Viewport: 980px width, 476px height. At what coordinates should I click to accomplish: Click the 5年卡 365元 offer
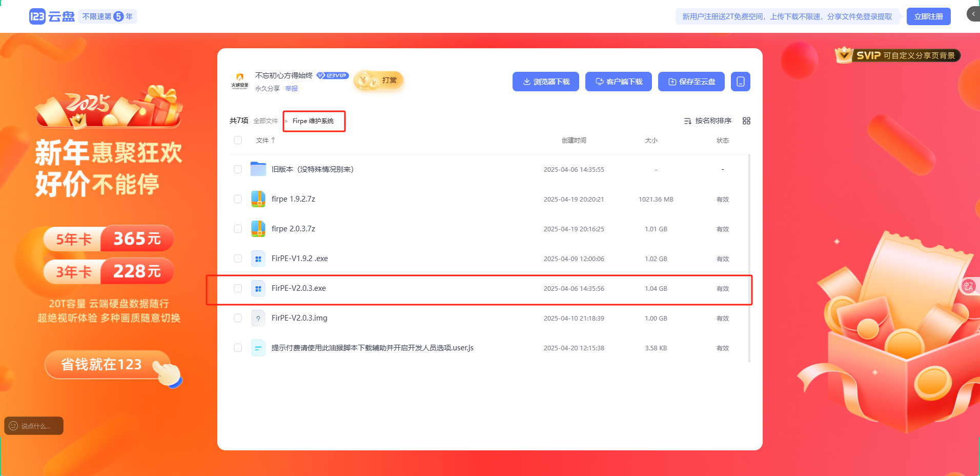pos(108,239)
